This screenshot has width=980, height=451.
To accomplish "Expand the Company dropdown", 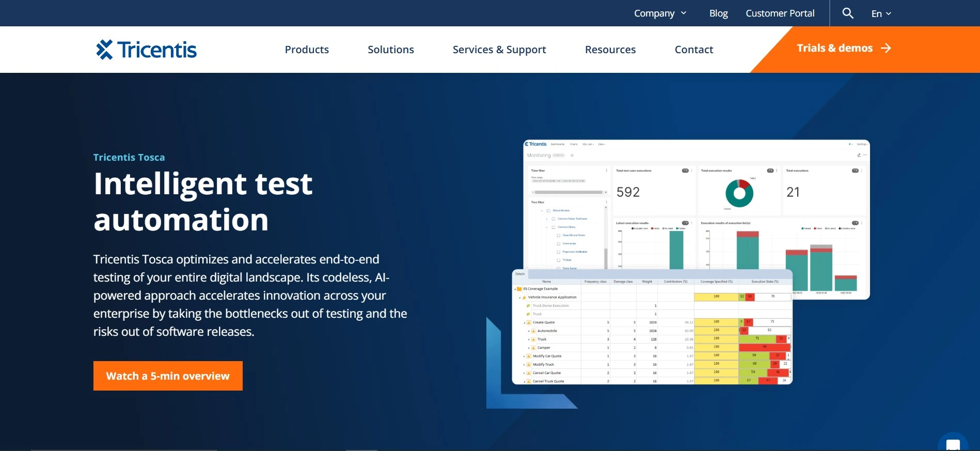I will 660,13.
